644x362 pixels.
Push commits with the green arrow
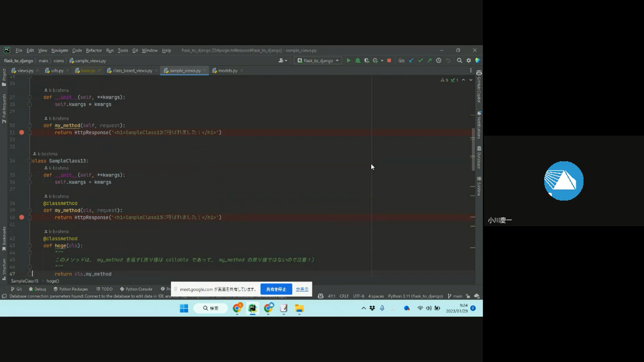(x=429, y=60)
